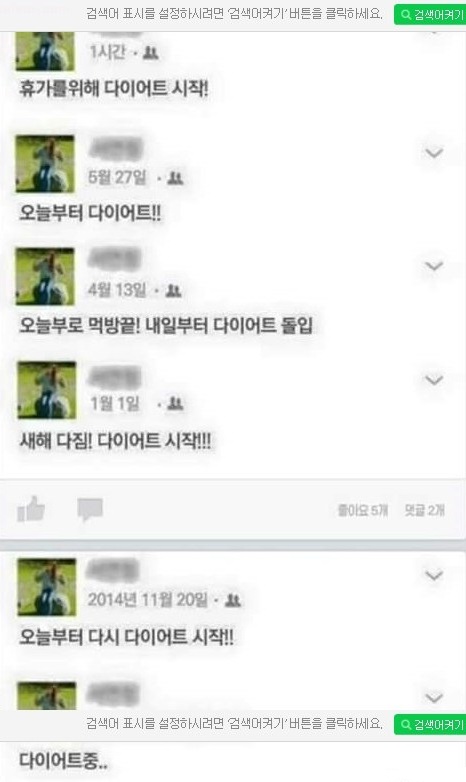Open the comment speech bubble icon

click(x=90, y=510)
